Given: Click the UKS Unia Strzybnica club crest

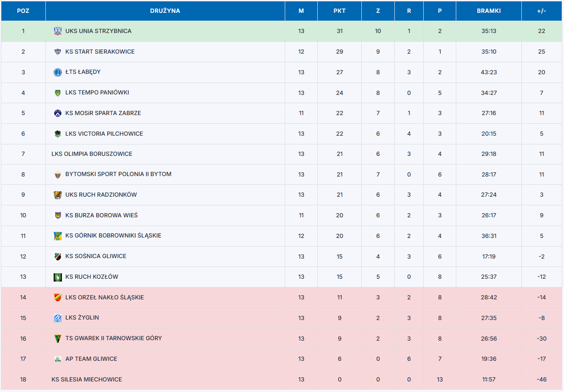Looking at the screenshot, I should 57,31.
